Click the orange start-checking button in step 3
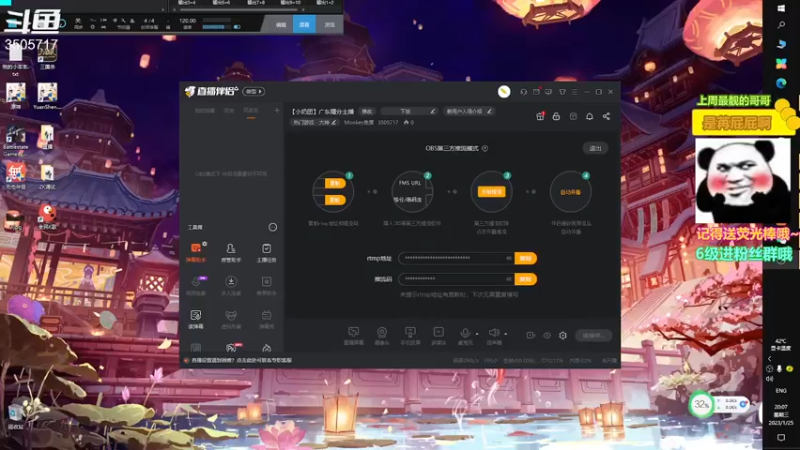This screenshot has height=450, width=800. [x=491, y=192]
